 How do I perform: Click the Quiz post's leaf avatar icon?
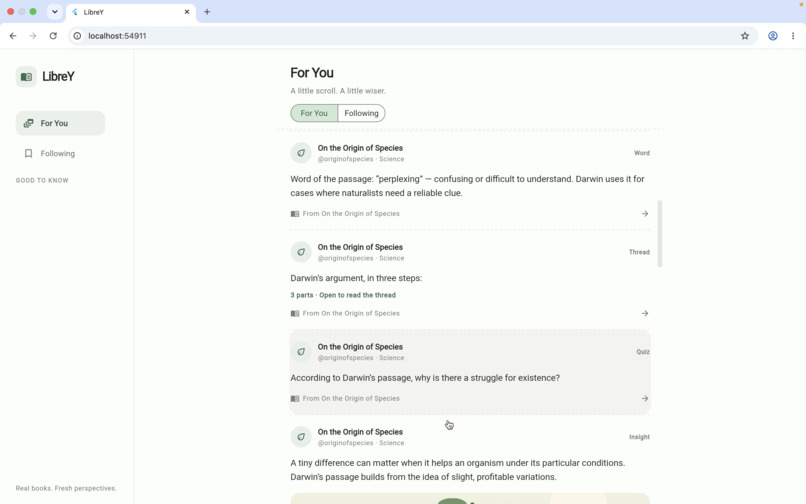tap(301, 352)
